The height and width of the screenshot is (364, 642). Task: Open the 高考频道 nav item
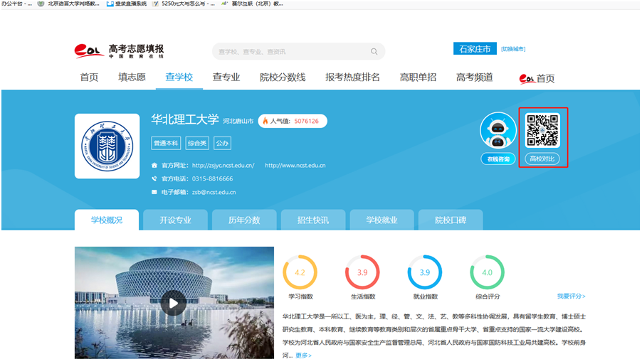[475, 77]
